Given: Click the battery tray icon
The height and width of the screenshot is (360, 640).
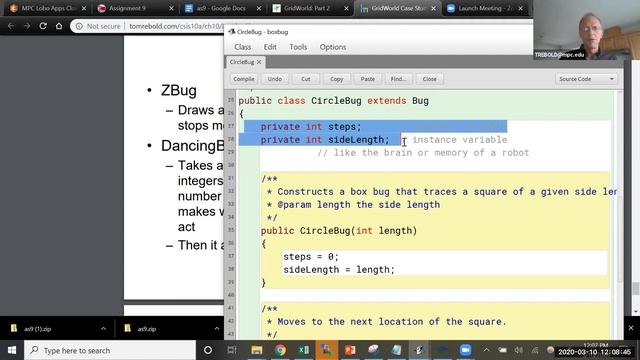Looking at the screenshot, I should [x=502, y=350].
